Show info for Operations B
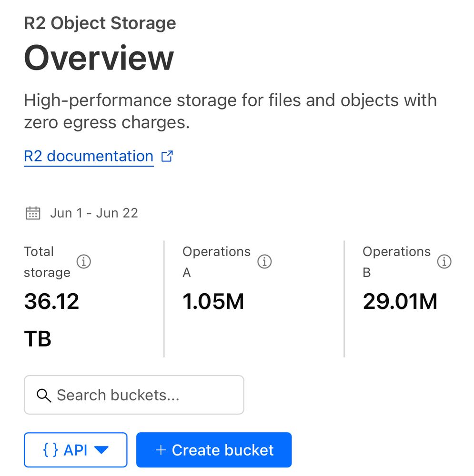Viewport: 474px width, 476px height. coord(444,261)
